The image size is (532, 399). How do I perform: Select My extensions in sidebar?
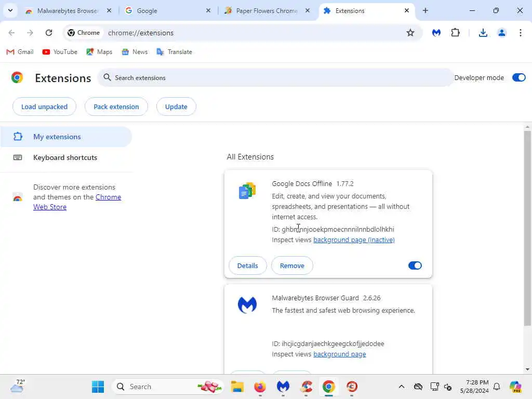66,137
